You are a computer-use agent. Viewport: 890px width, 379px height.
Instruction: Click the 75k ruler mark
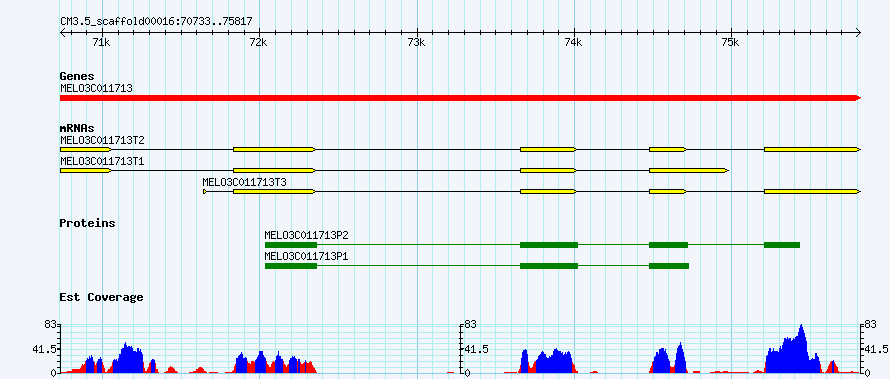731,43
